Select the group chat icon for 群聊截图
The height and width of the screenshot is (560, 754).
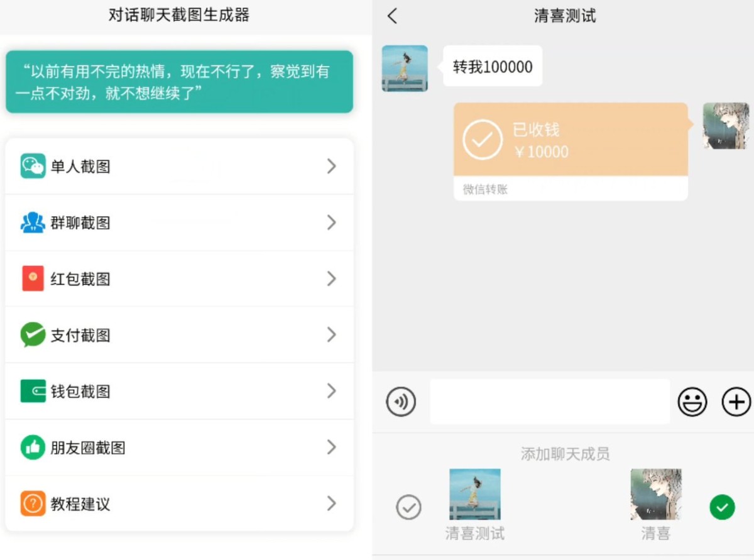[33, 222]
